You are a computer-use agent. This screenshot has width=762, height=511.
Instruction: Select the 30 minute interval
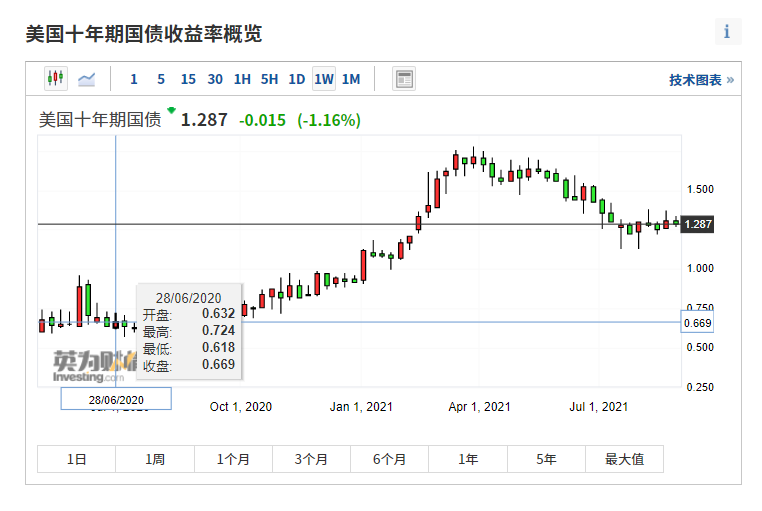pos(215,79)
